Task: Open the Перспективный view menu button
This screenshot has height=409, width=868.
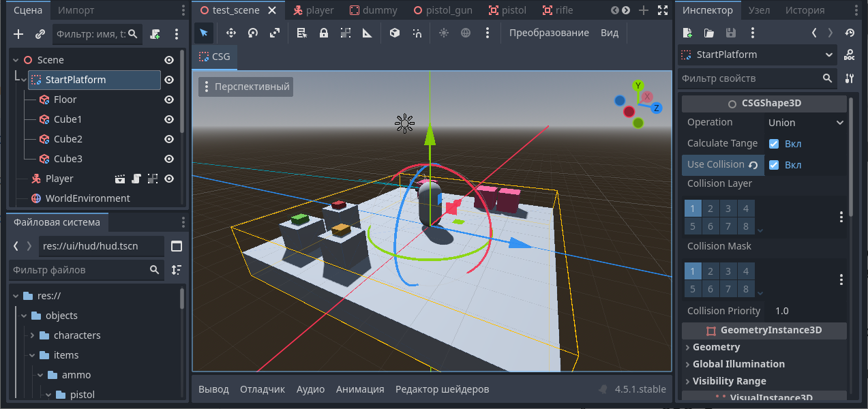Action: (246, 87)
